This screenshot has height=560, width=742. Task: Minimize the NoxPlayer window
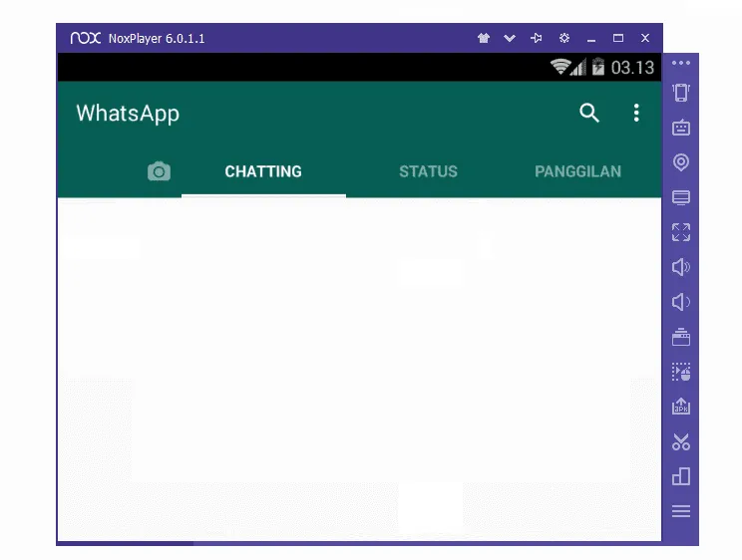click(x=591, y=41)
